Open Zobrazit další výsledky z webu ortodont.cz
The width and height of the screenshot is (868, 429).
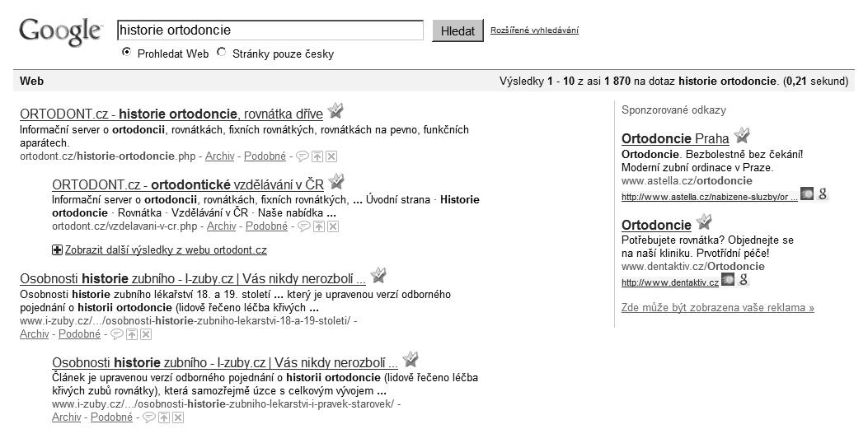[166, 250]
